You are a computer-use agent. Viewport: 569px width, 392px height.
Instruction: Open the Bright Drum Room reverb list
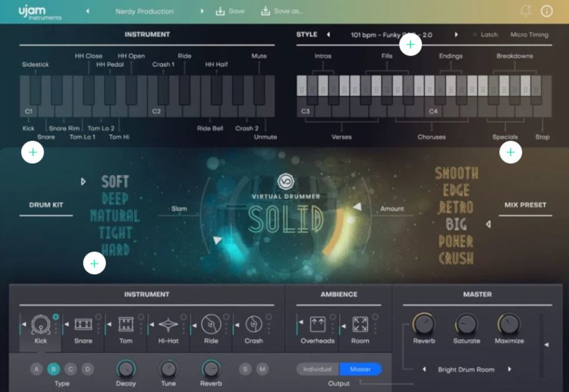[x=466, y=369]
